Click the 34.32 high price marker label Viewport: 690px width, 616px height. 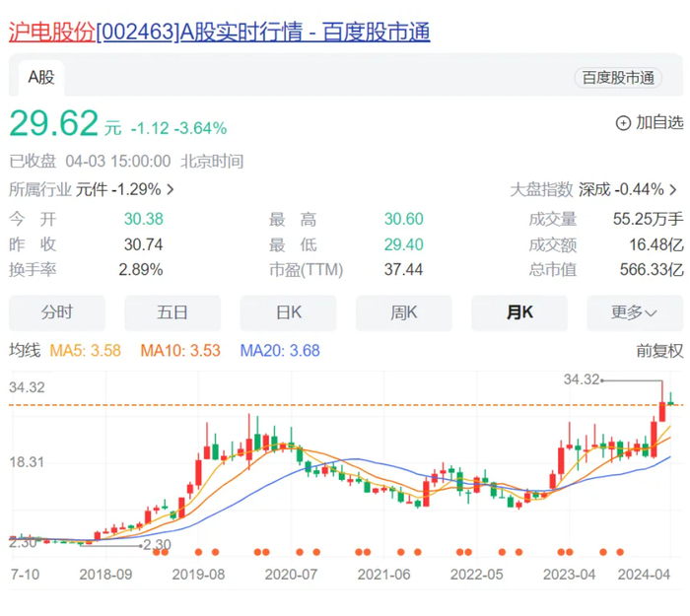(x=582, y=379)
